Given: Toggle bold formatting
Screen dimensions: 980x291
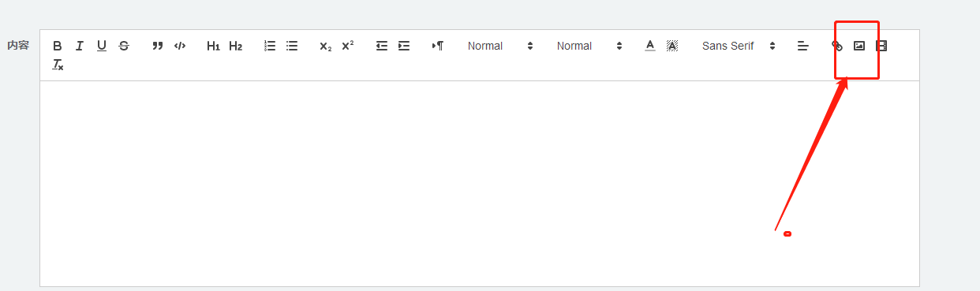Looking at the screenshot, I should (58, 46).
